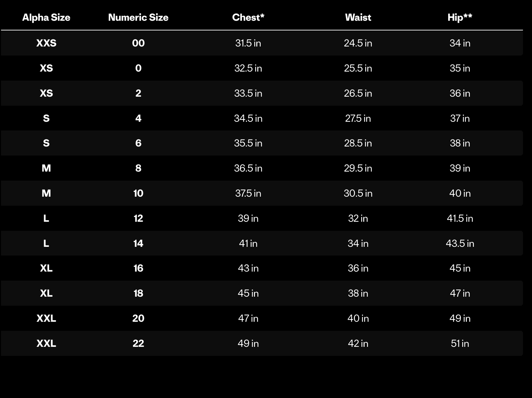Select numeric size 4 cell
The width and height of the screenshot is (532, 398).
(138, 118)
